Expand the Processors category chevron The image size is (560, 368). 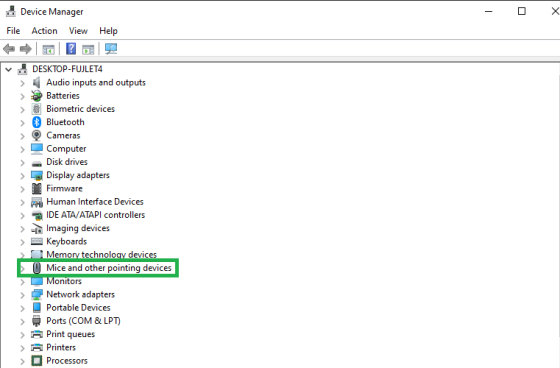click(x=22, y=361)
